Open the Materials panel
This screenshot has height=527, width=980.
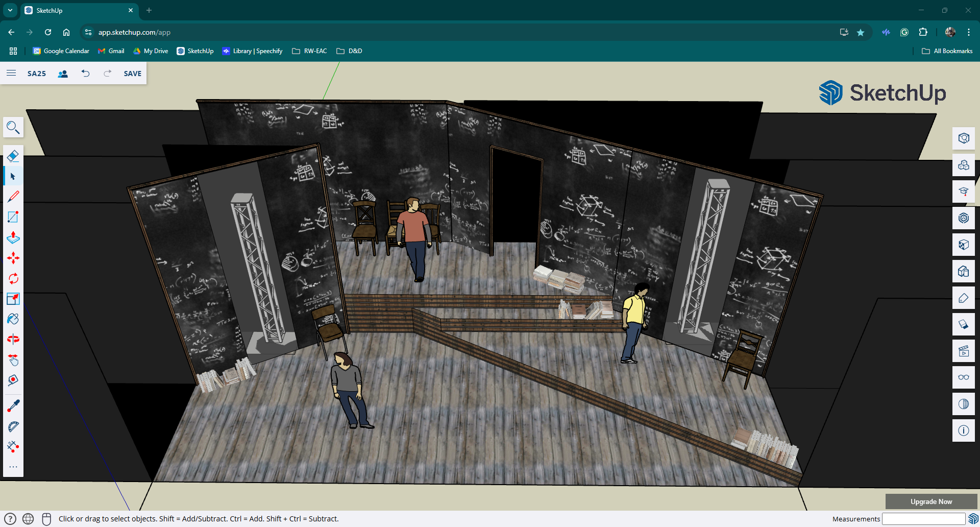pyautogui.click(x=964, y=245)
